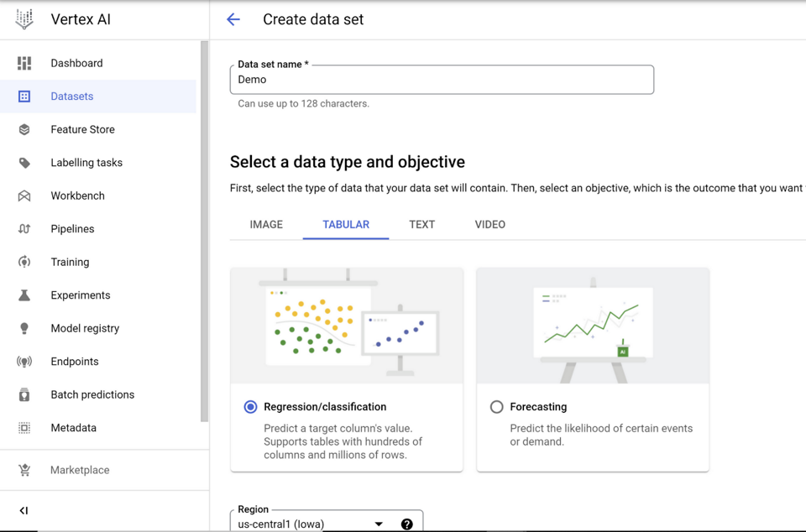Switch to the TEXT tab
The height and width of the screenshot is (532, 806).
click(x=421, y=225)
